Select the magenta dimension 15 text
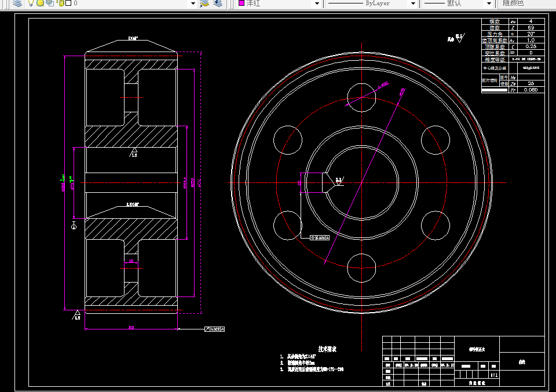The image size is (556, 392). pyautogui.click(x=131, y=261)
